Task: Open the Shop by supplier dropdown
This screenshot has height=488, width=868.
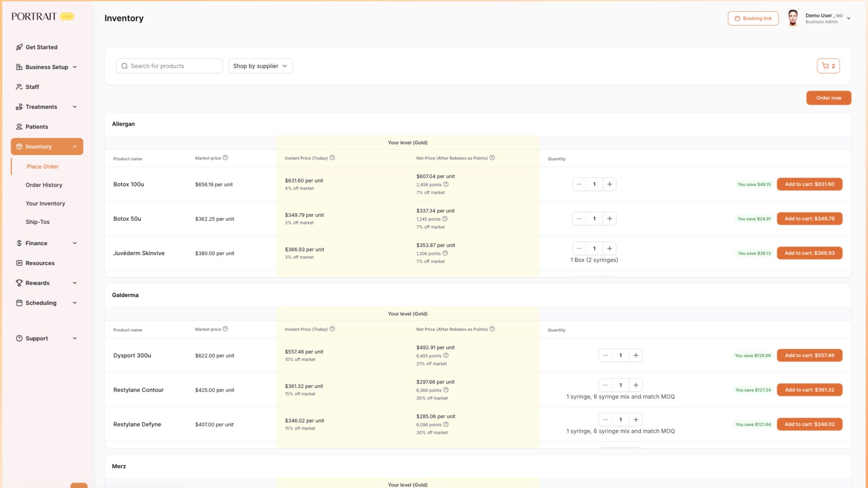Action: [x=260, y=66]
